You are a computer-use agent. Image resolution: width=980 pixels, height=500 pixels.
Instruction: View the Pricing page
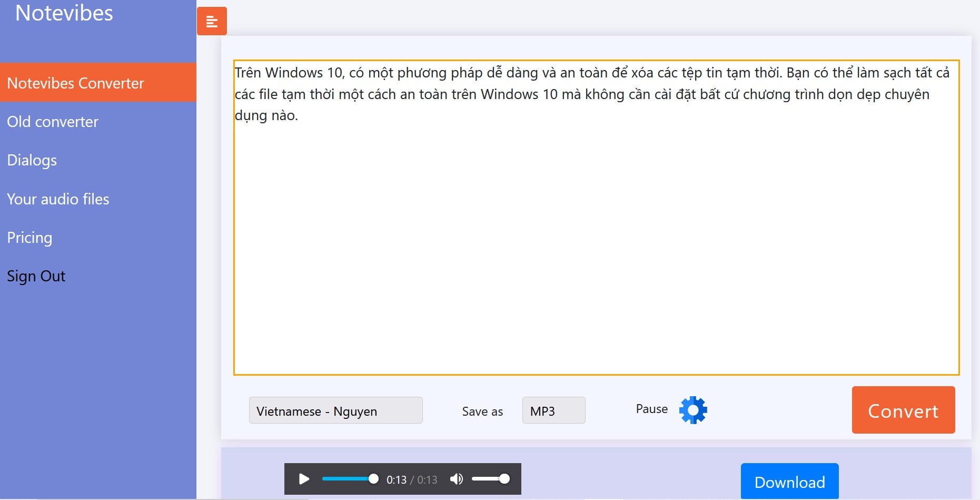pos(29,238)
